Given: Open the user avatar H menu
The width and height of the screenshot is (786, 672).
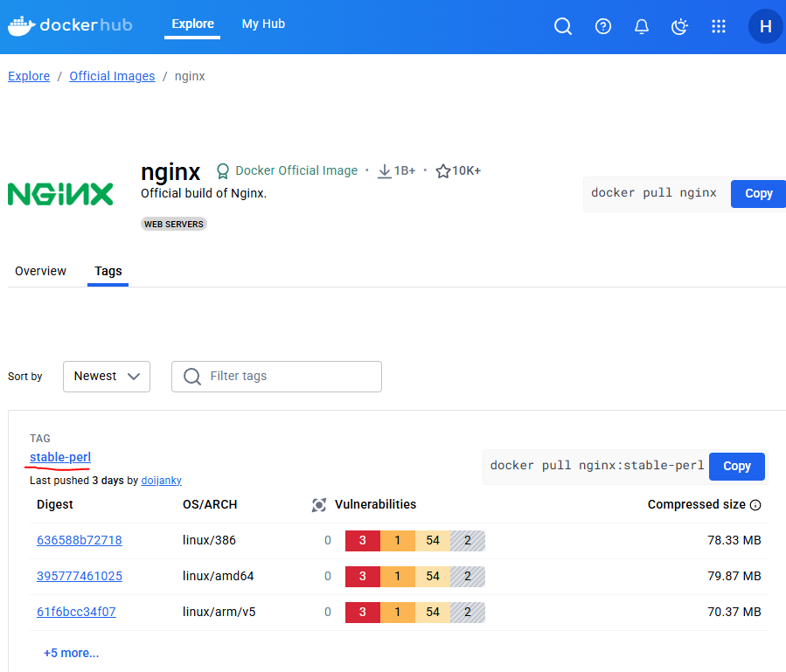Looking at the screenshot, I should click(x=765, y=26).
